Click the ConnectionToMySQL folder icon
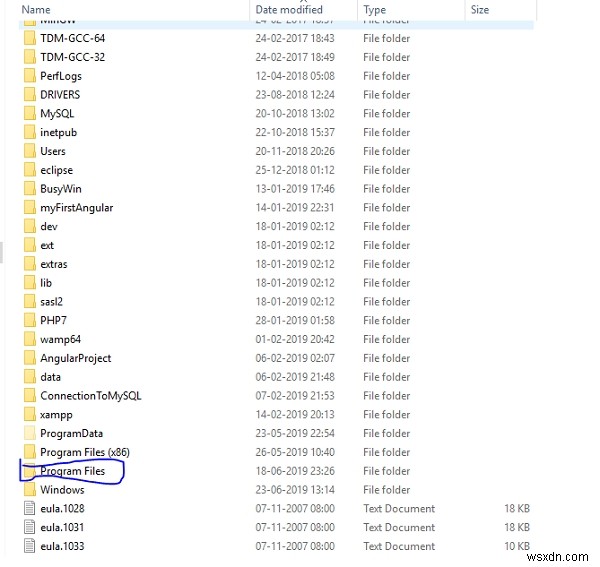The image size is (600, 567). [29, 396]
